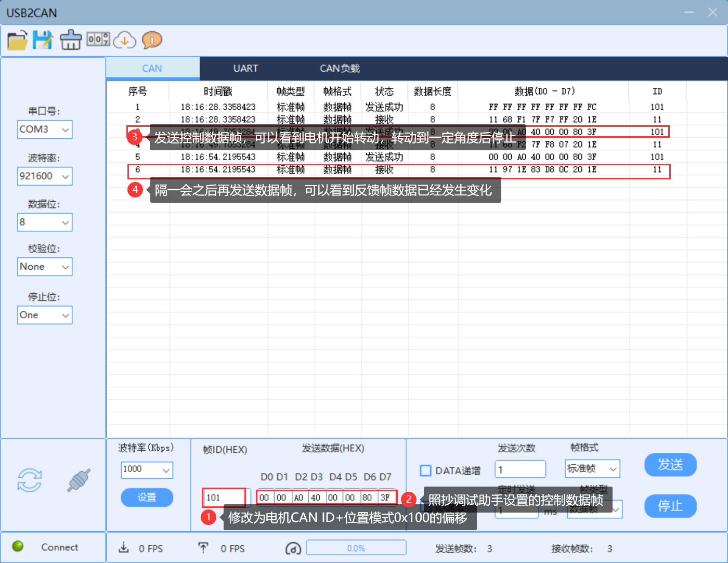Open the 校验位 None dropdown

(x=45, y=267)
